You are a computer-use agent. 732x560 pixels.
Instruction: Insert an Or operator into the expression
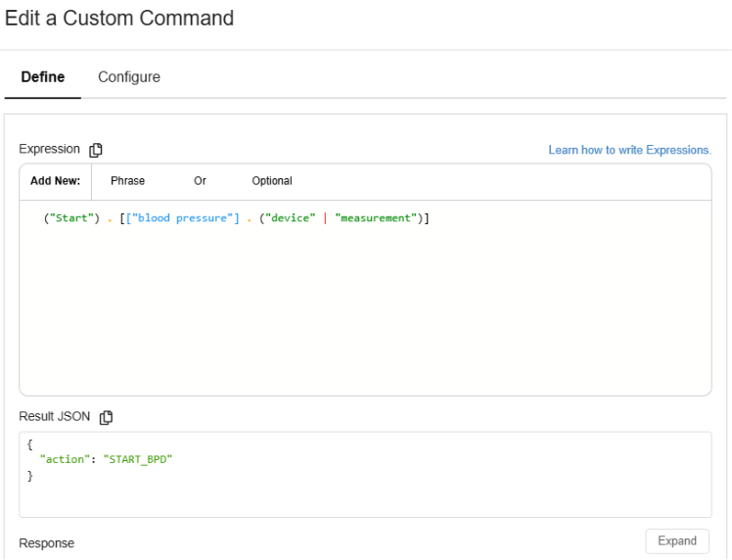200,181
